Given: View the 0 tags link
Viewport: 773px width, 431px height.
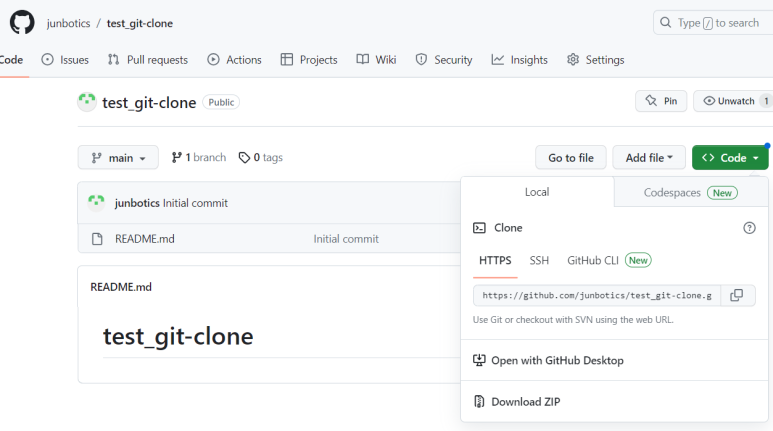Looking at the screenshot, I should [x=261, y=157].
